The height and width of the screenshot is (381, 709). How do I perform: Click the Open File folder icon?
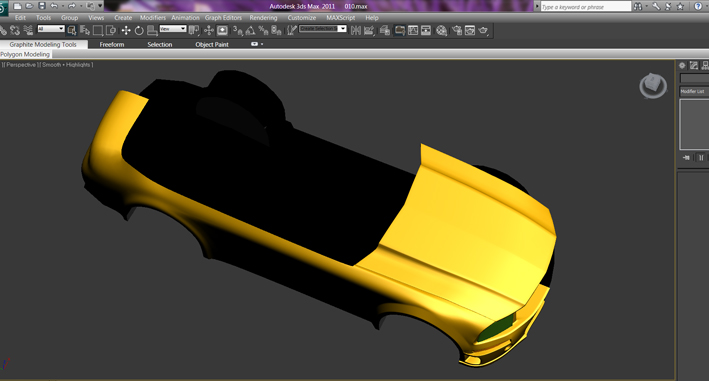coord(29,6)
